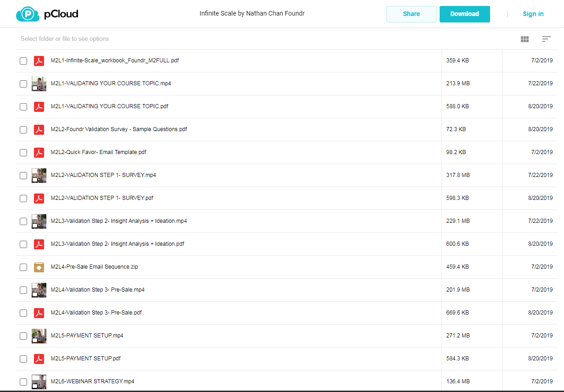Viewport: 564px width, 392px height.
Task: Check the box for M2L5-PAYMENT SETUP.mp4
Action: coord(23,336)
